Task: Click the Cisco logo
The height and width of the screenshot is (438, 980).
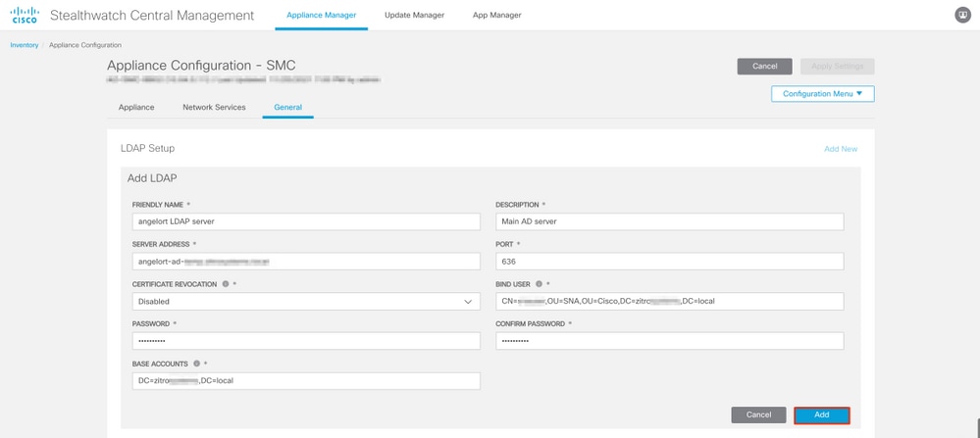Action: (x=25, y=15)
